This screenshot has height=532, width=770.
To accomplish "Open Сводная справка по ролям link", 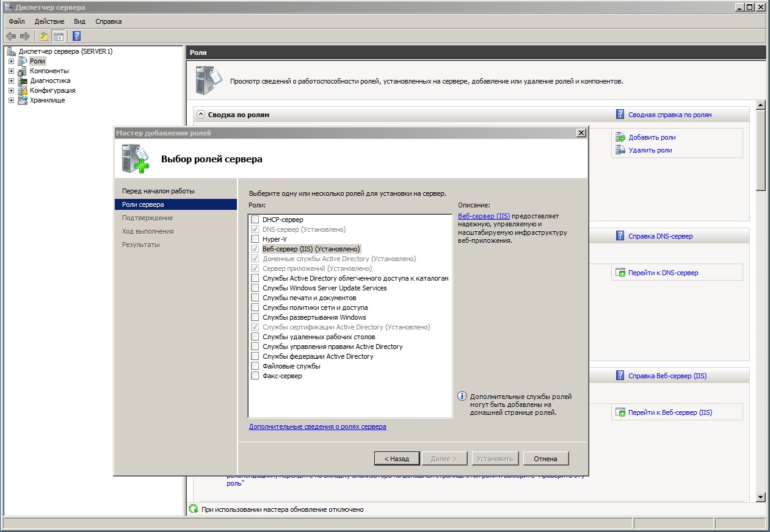I will [670, 114].
